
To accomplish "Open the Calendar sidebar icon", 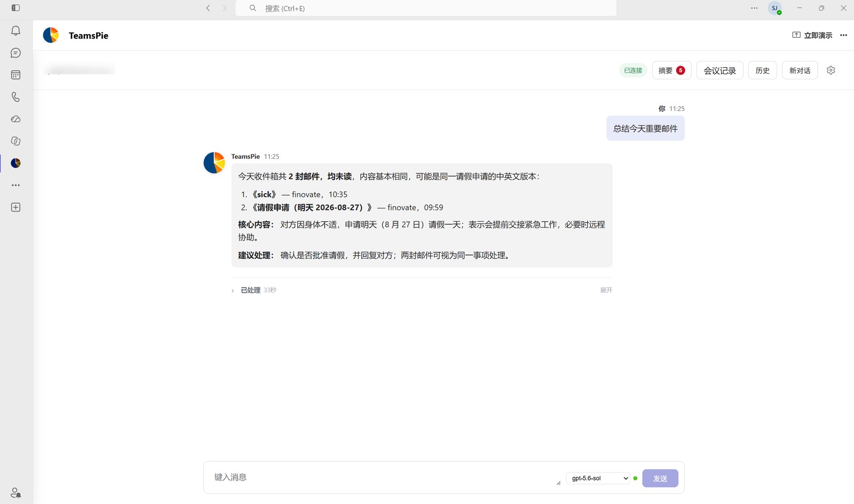I will [x=15, y=75].
